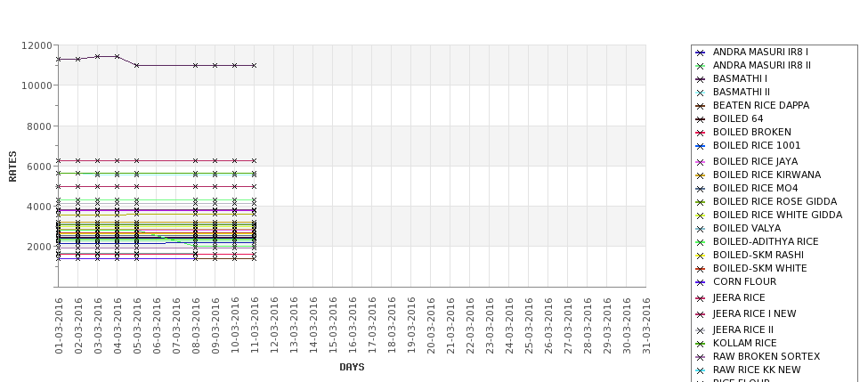The image size is (868, 382).
Task: Click the BOILED-SKM WHITE legend entry
Action: click(759, 268)
